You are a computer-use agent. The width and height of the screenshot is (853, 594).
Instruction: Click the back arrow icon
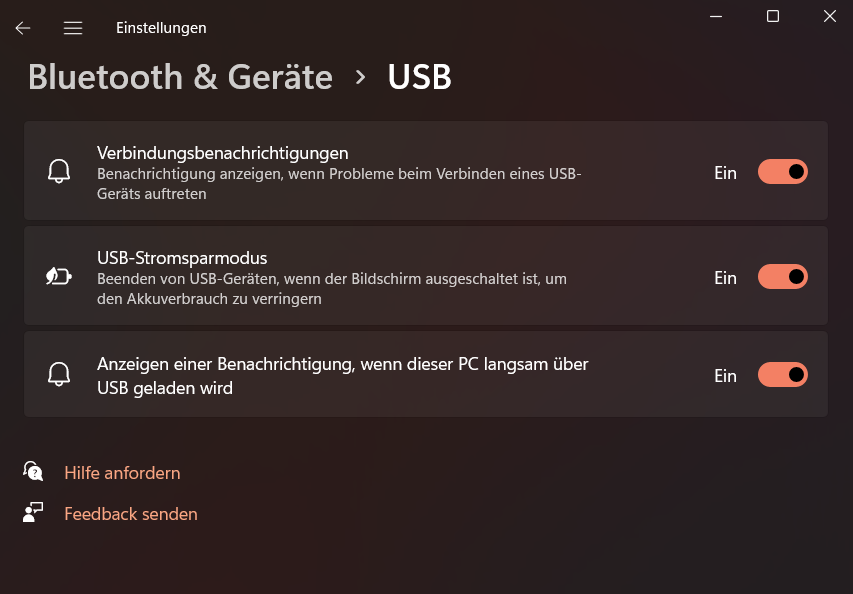click(x=23, y=28)
